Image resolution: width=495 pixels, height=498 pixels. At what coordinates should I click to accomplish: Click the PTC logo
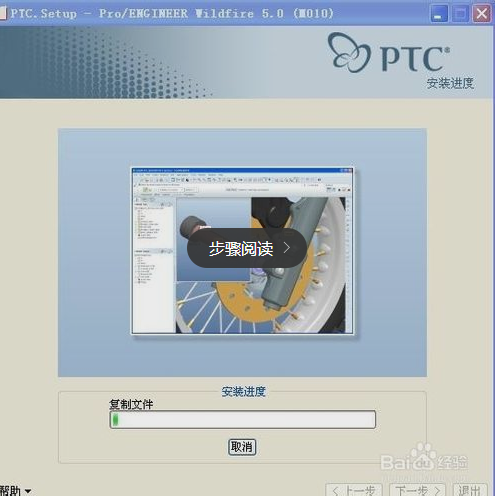(389, 53)
